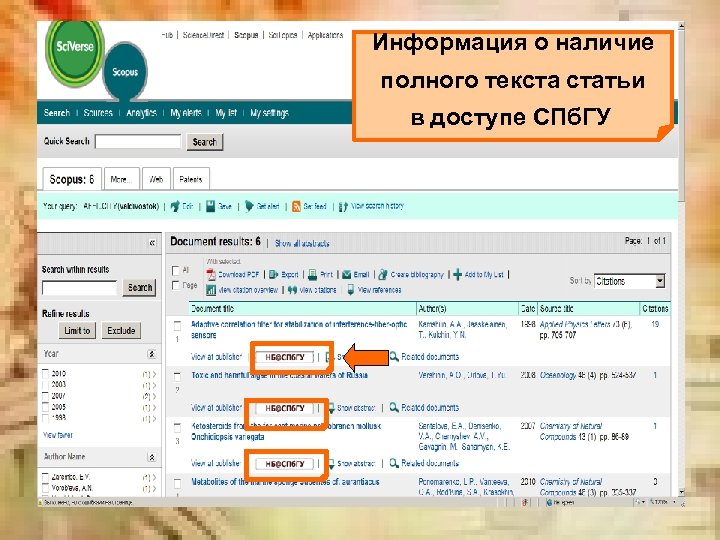This screenshot has height=540, width=720.
Task: Open the Sources menu item
Action: point(98,113)
